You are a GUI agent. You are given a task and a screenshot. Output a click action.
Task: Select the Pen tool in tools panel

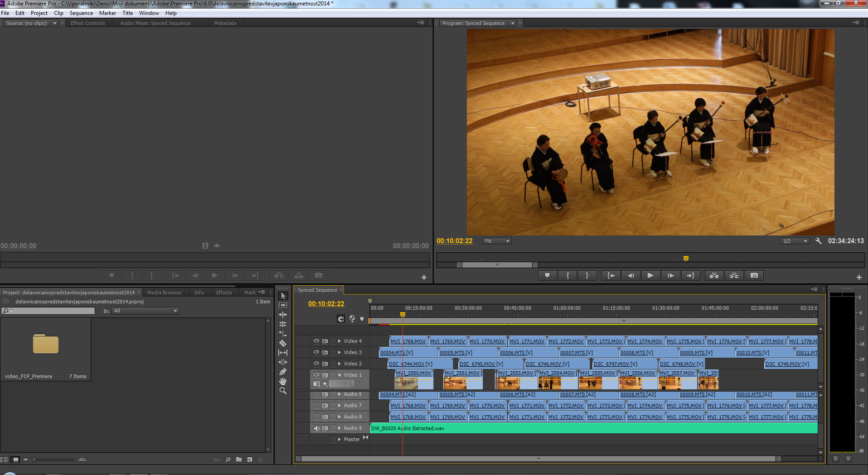coord(283,372)
